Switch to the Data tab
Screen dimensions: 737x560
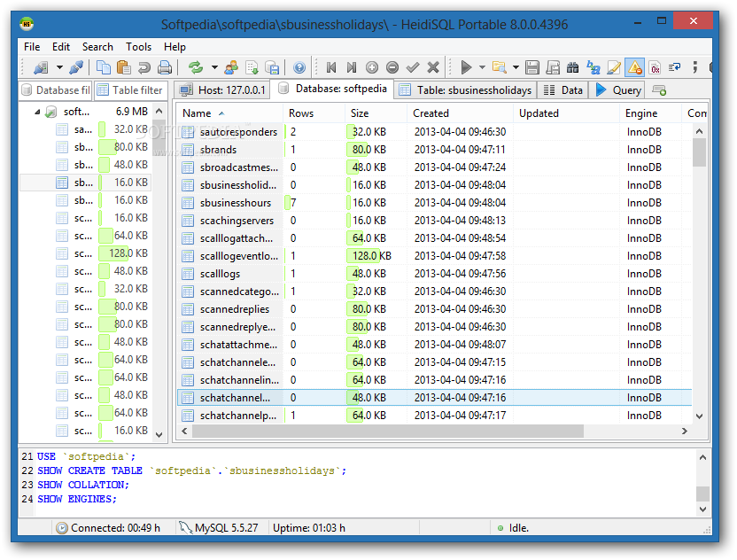pos(563,89)
